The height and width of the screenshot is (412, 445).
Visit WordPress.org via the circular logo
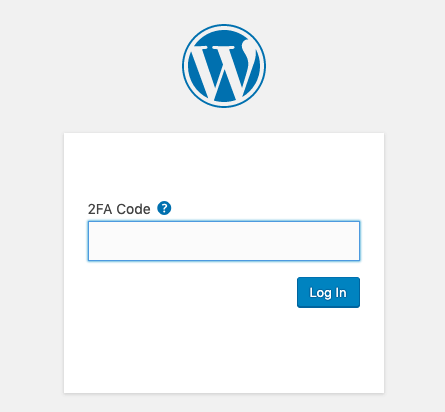pyautogui.click(x=224, y=66)
